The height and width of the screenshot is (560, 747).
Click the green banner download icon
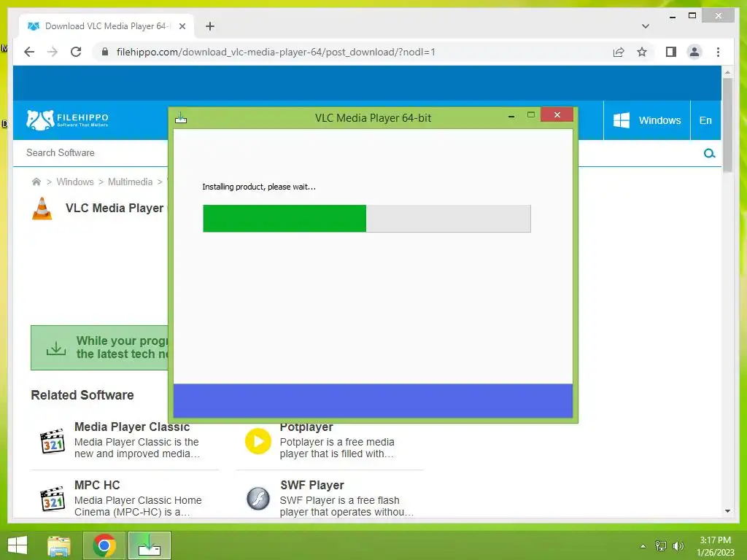point(56,348)
